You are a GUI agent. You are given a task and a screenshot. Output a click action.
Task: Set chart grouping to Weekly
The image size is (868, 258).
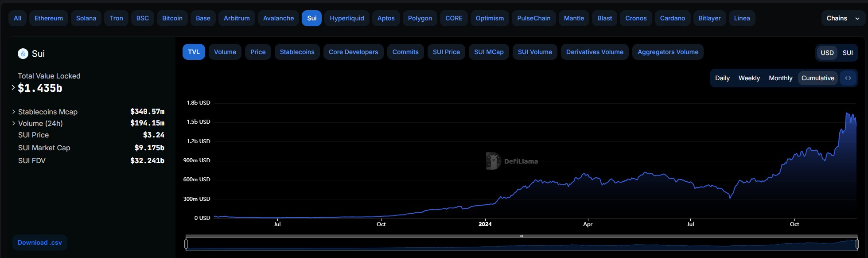[749, 78]
